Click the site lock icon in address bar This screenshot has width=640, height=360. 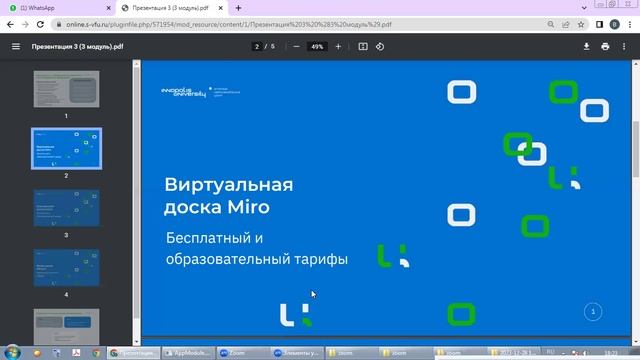[59, 24]
